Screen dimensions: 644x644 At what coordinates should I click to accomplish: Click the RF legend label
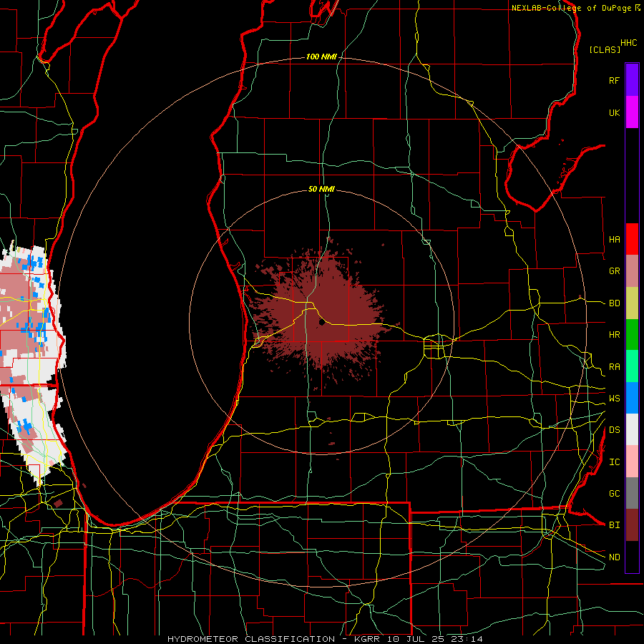(x=615, y=80)
